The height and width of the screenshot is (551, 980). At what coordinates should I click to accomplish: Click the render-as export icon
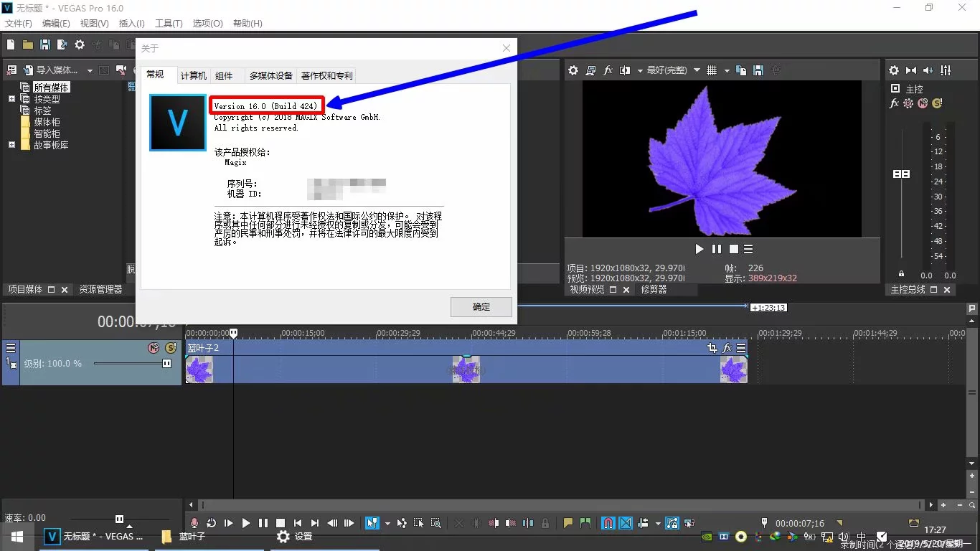click(x=62, y=44)
